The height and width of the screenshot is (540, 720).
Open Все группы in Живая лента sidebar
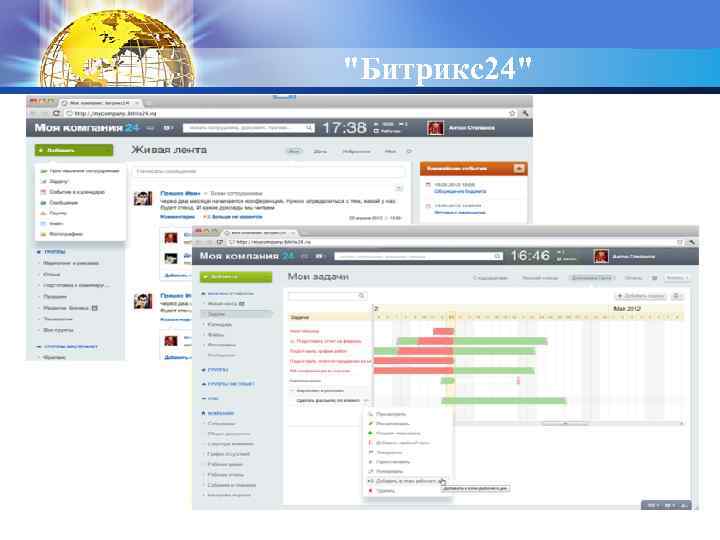[x=58, y=330]
